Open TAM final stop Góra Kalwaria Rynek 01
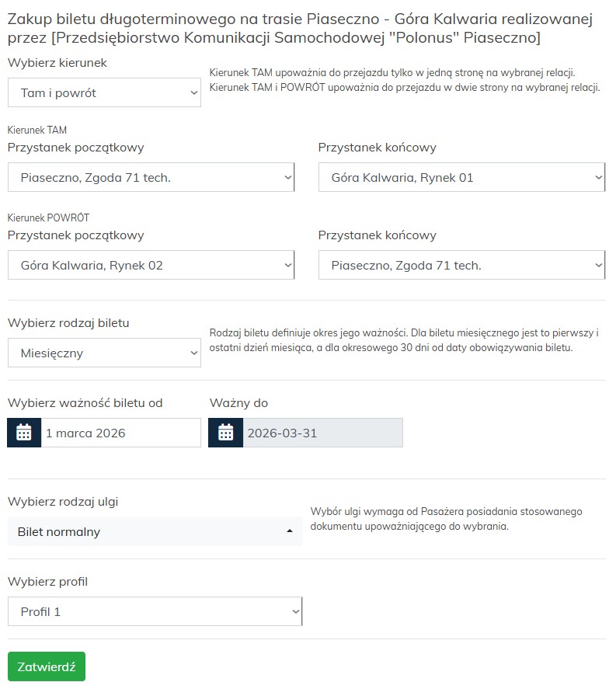The image size is (616, 689). [461, 178]
